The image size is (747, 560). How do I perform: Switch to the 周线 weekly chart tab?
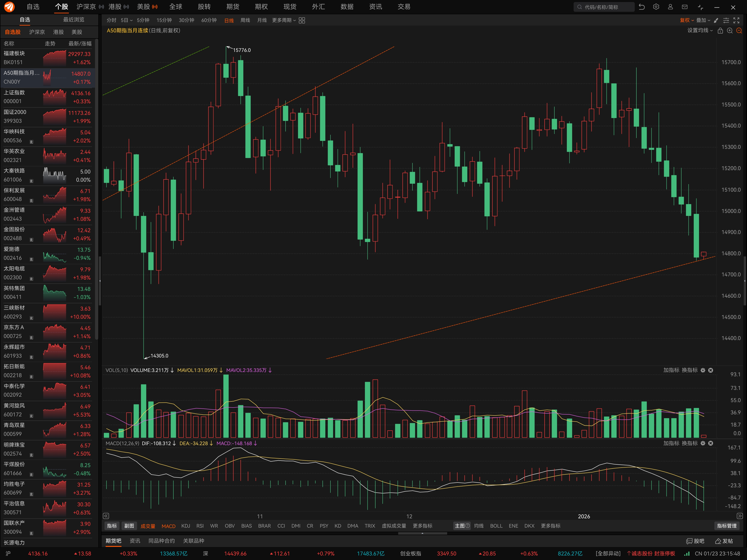tap(245, 20)
